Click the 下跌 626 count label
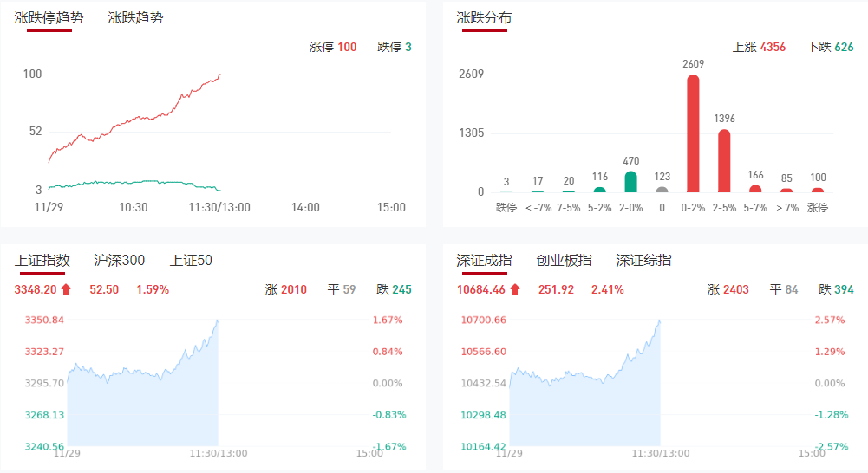The image size is (868, 473). click(830, 47)
